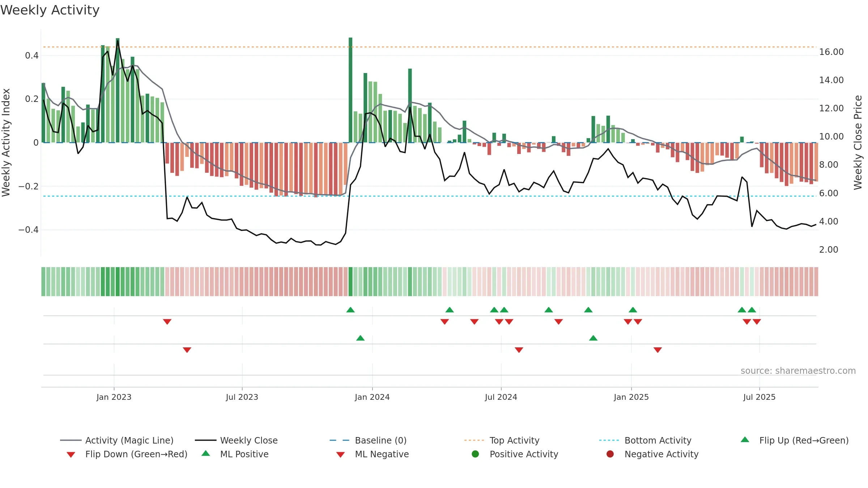This screenshot has height=488, width=868.
Task: Click the Flip Up (Red→Green) legend triangle
Action: [745, 440]
